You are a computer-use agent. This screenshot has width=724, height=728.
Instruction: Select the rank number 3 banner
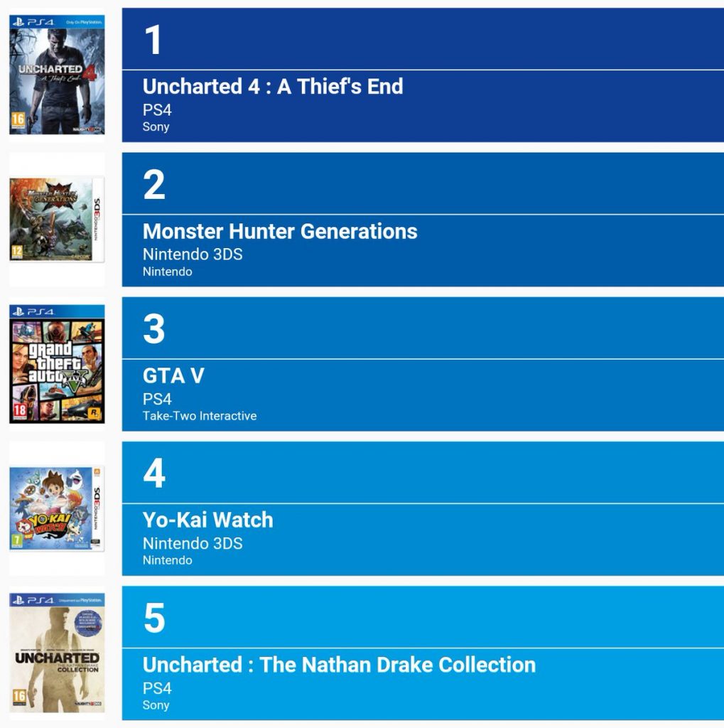[423, 328]
